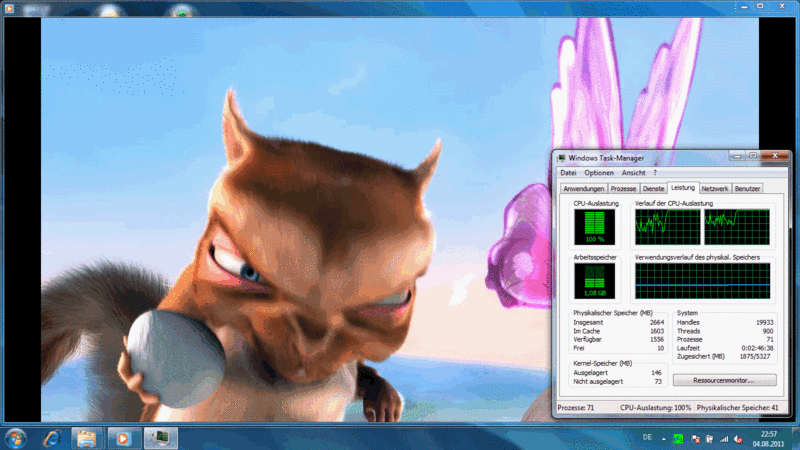The height and width of the screenshot is (450, 800).
Task: Select Windows Media Player taskbar button
Action: 123,438
